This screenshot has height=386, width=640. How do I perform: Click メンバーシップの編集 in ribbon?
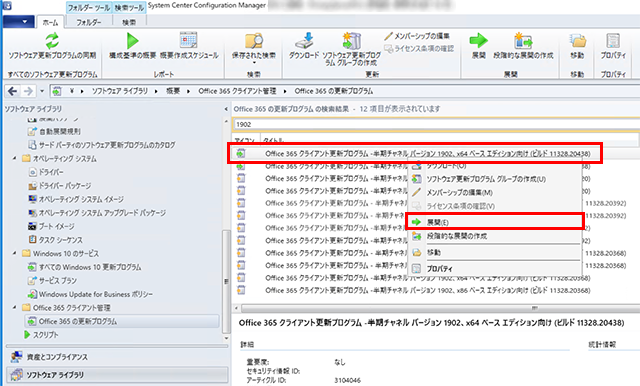pyautogui.click(x=417, y=36)
